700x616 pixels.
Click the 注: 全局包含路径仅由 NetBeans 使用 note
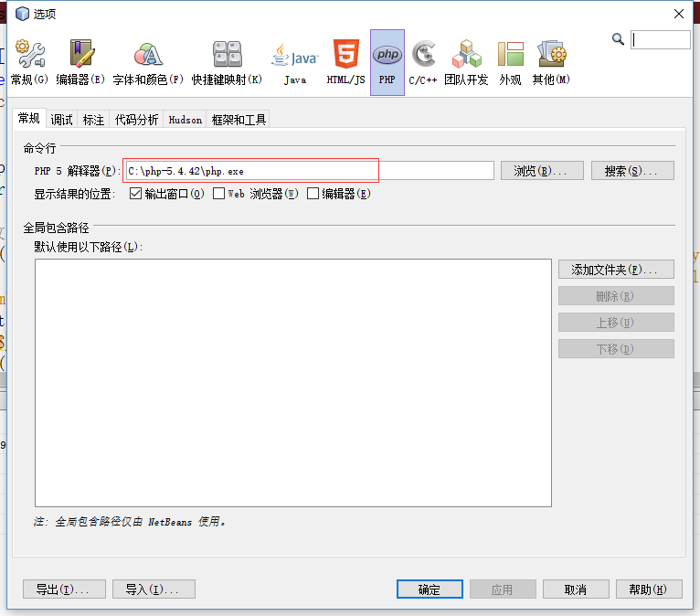[130, 521]
